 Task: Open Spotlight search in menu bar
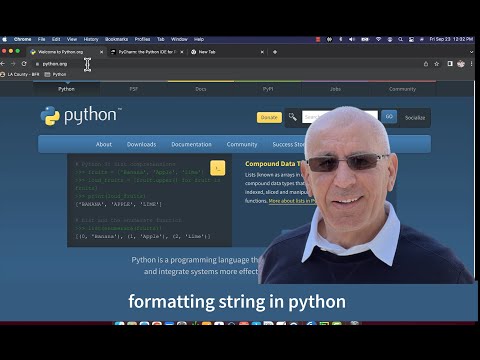tap(400, 39)
